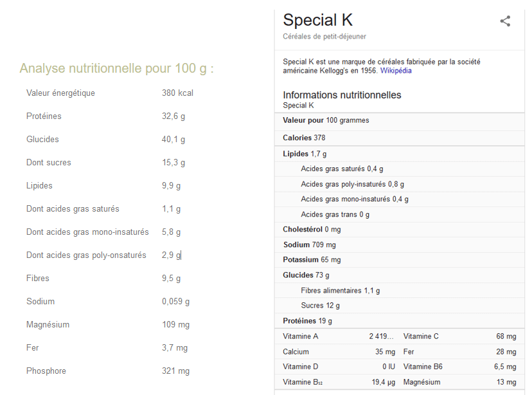
Task: Click the Special K title heading
Action: [x=318, y=20]
